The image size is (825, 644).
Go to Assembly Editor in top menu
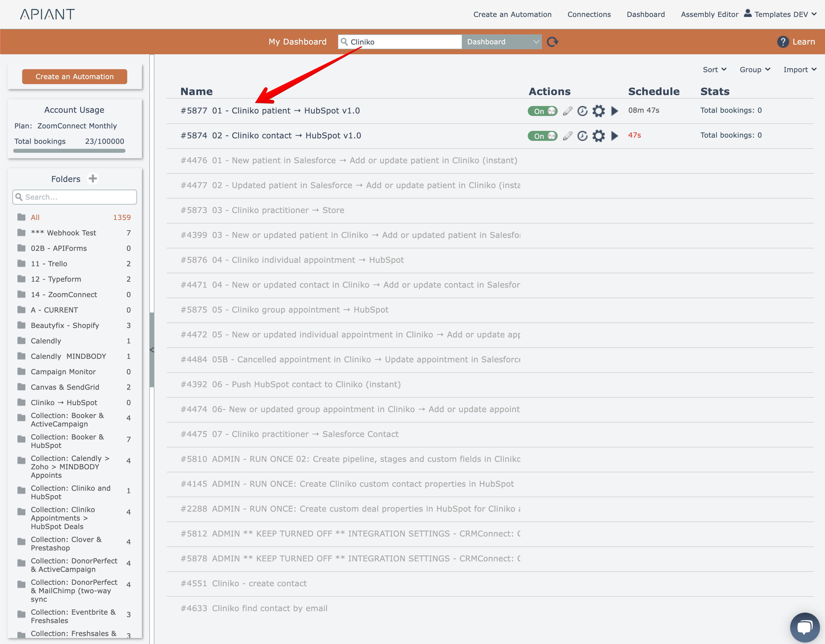[709, 14]
